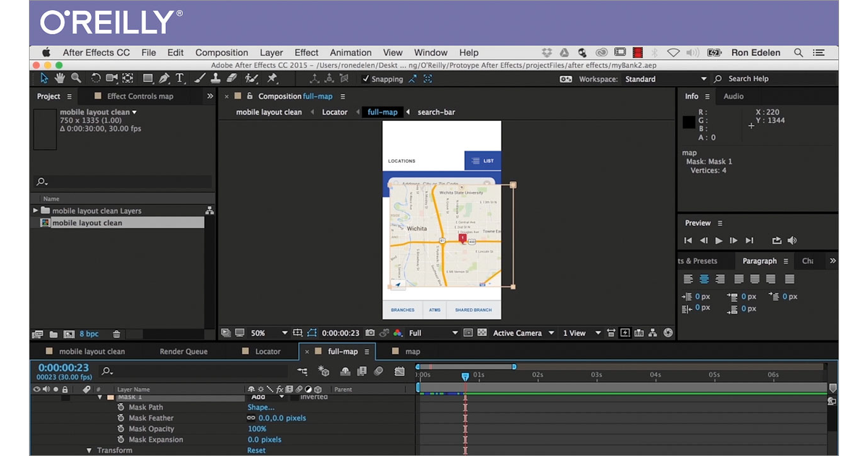Screen dimensions: 868x456
Task: Open the Animation menu
Action: tap(351, 53)
